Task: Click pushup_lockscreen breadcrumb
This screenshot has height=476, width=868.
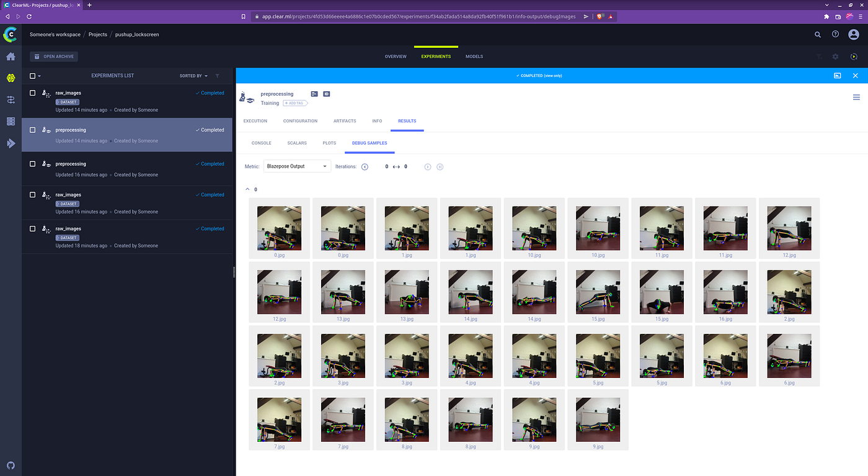Action: (x=137, y=35)
